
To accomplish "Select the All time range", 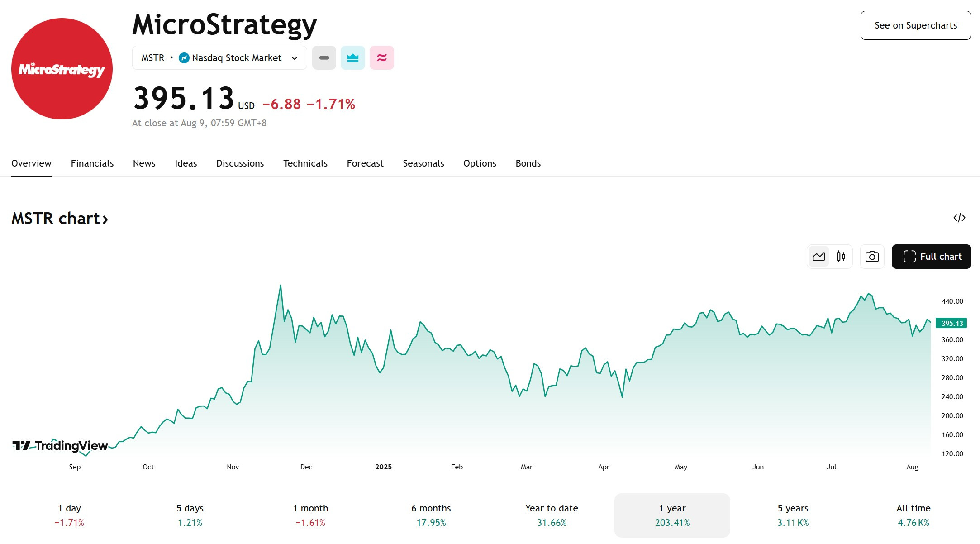I will click(x=913, y=515).
